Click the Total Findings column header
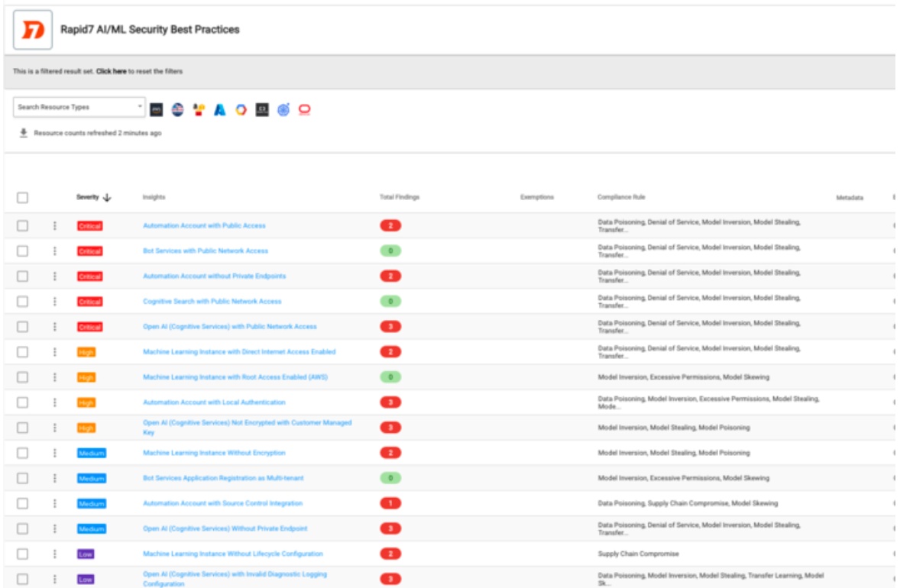The width and height of the screenshot is (900, 588). [x=400, y=197]
